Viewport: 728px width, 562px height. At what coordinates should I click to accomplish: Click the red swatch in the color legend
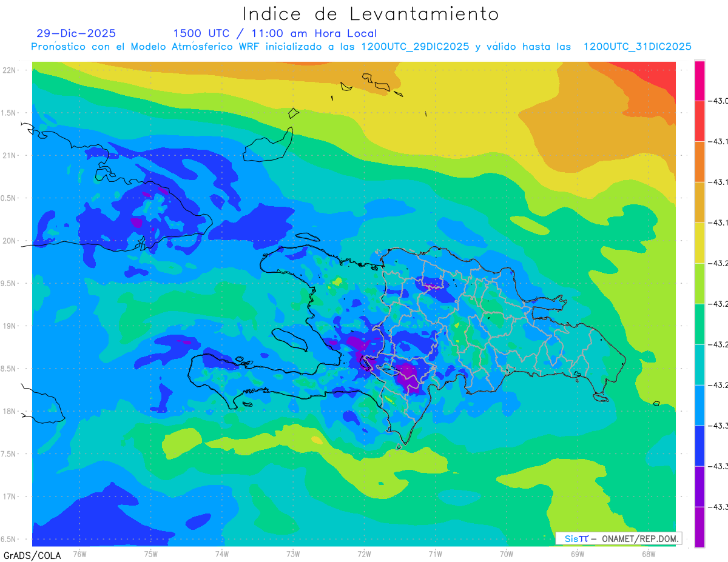click(699, 121)
